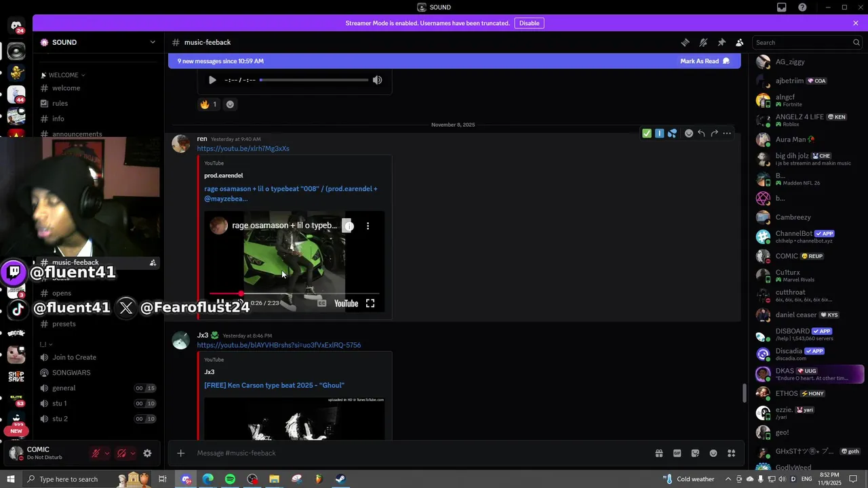Open the Apps launcher icon
The width and height of the screenshot is (868, 488).
pos(731,453)
